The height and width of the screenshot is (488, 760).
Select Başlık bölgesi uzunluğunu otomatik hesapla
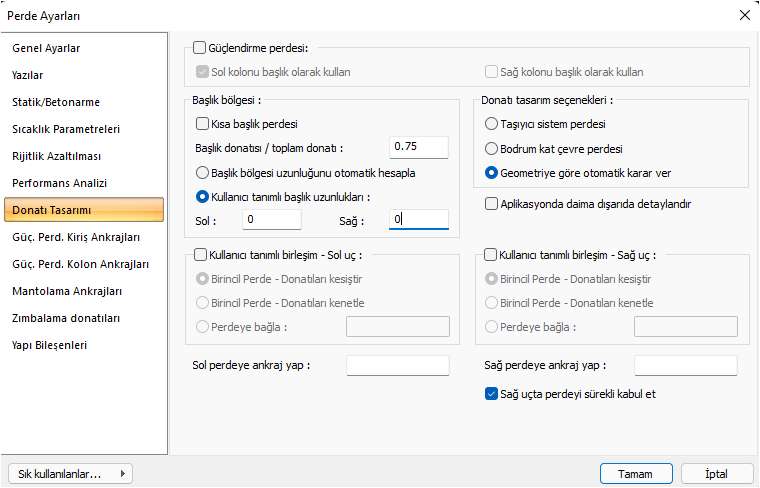click(x=203, y=172)
